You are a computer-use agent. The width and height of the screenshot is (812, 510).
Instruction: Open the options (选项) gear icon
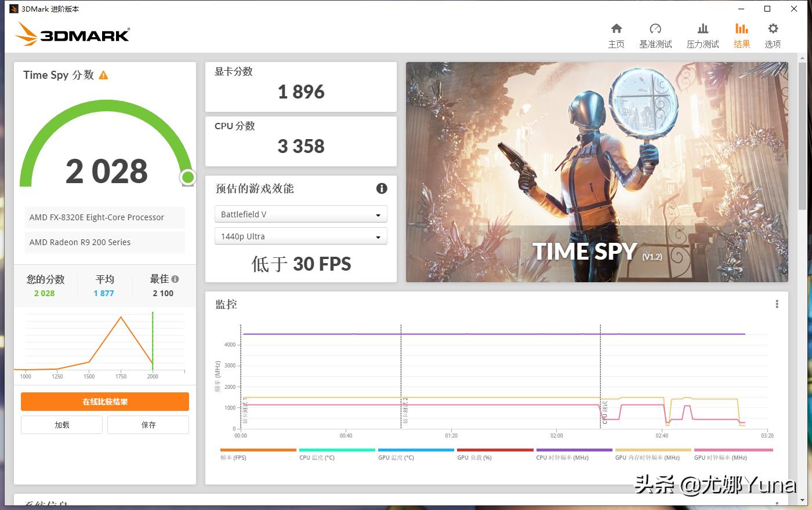click(773, 34)
